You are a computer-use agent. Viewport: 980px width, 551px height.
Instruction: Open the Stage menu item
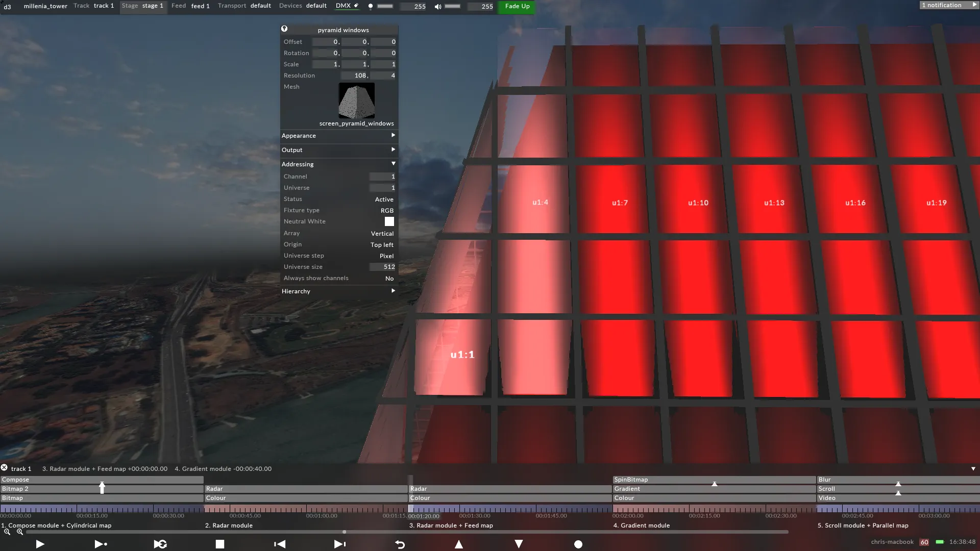tap(143, 6)
